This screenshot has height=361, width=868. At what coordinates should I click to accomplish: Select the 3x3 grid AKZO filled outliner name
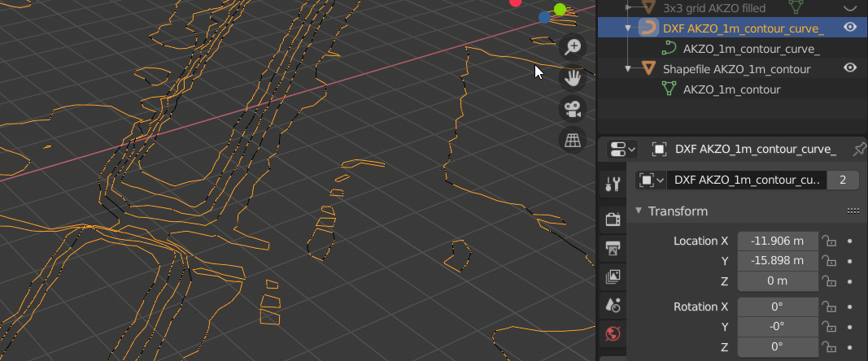click(714, 8)
